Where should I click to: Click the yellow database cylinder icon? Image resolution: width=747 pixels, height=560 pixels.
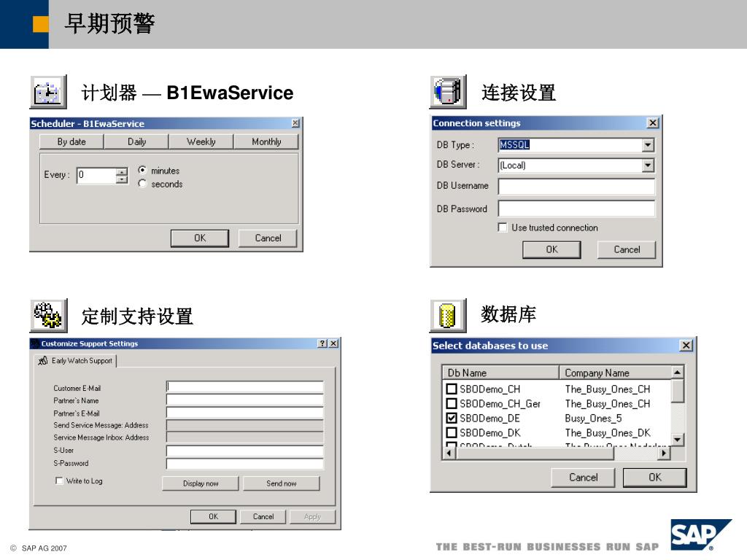point(448,315)
